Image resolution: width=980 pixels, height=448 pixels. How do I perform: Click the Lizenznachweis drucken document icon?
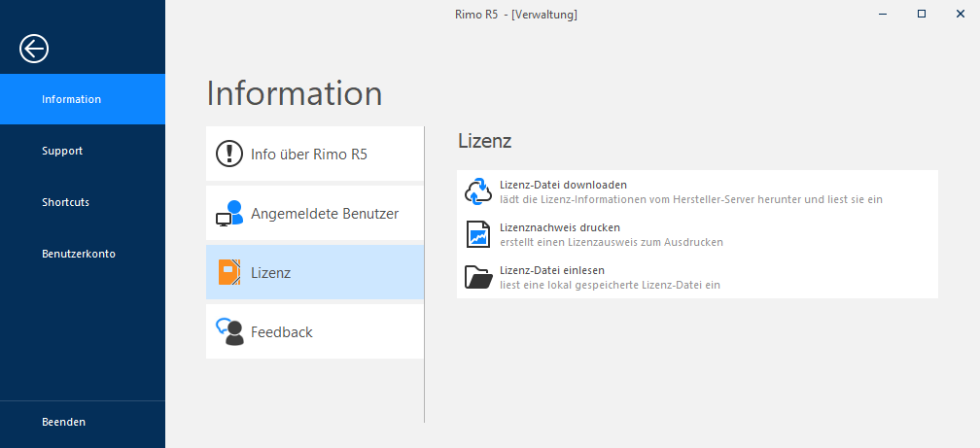[478, 234]
